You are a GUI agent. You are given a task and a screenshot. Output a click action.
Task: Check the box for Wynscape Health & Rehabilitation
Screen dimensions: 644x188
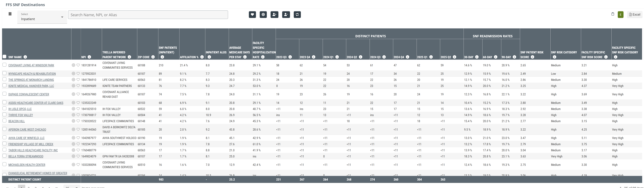click(x=5, y=73)
